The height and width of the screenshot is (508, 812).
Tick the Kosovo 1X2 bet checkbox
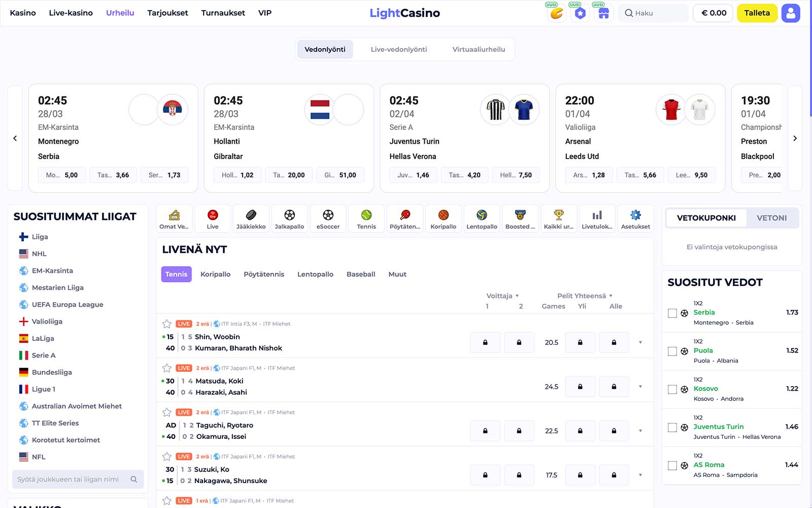click(672, 390)
